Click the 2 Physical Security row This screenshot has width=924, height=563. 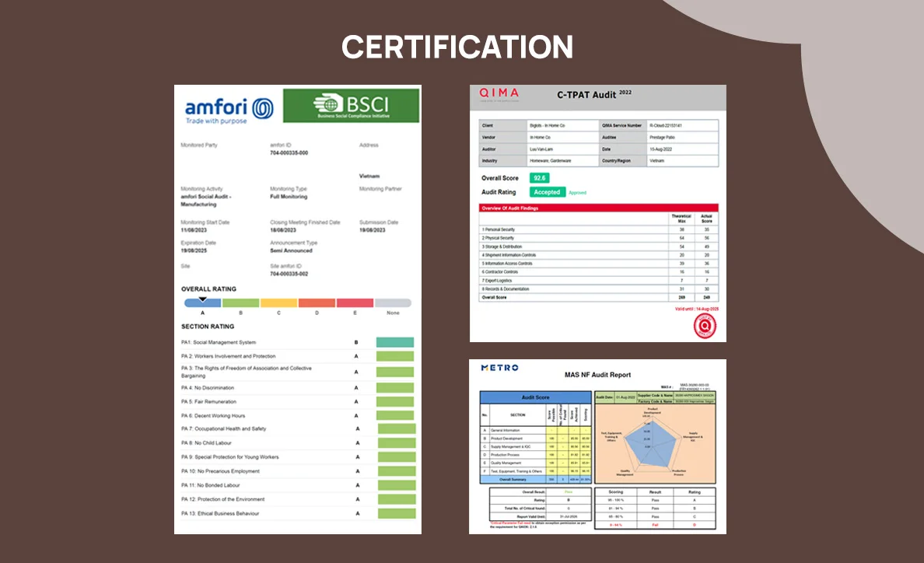pyautogui.click(x=599, y=238)
